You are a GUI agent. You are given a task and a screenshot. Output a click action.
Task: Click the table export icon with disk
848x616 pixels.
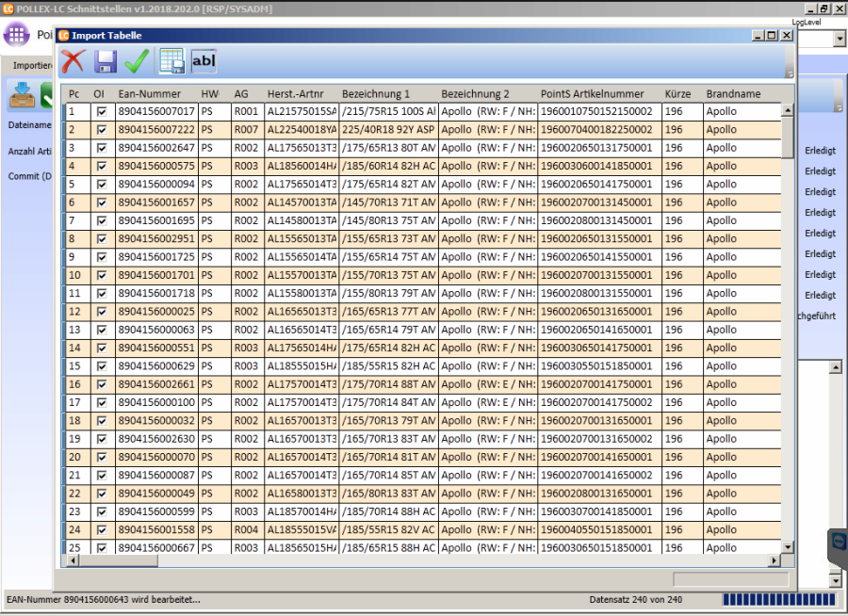click(171, 61)
